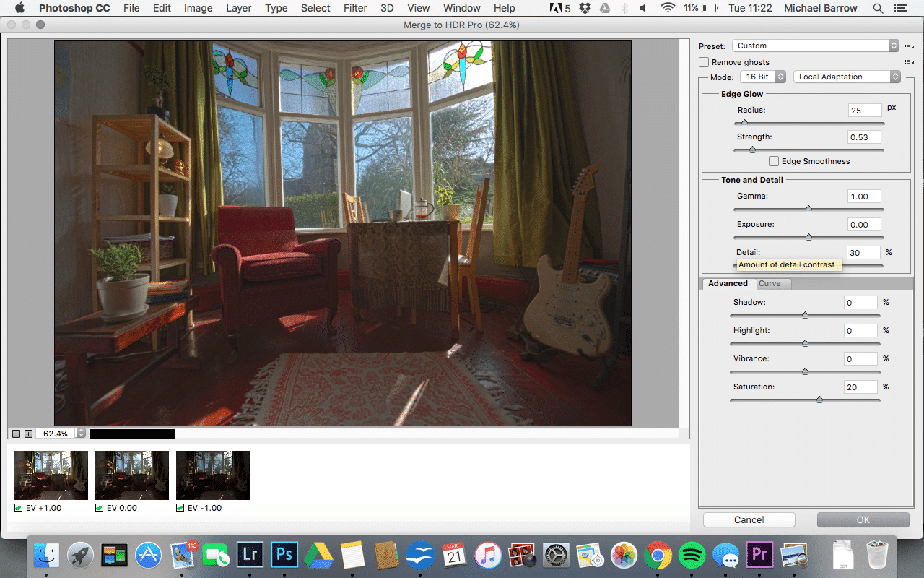Open System Preferences gear icon
The width and height of the screenshot is (924, 578).
556,555
